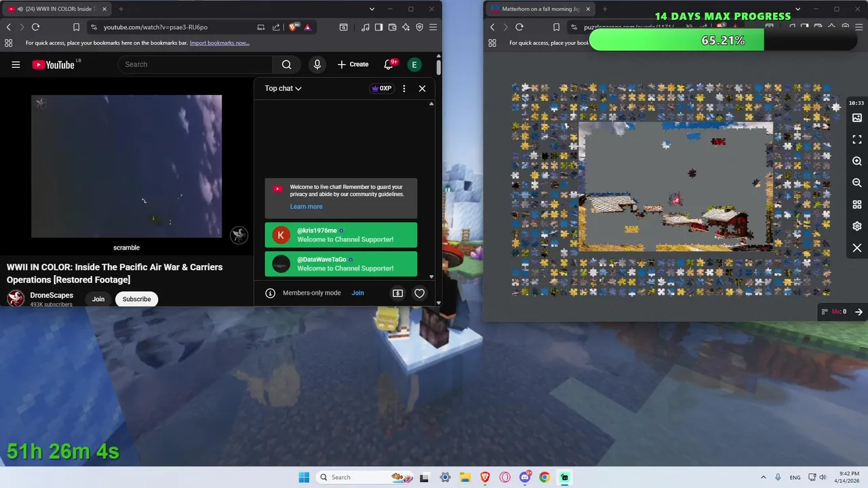This screenshot has width=868, height=488.
Task: Click the puzzle preview image icon
Action: [x=857, y=118]
